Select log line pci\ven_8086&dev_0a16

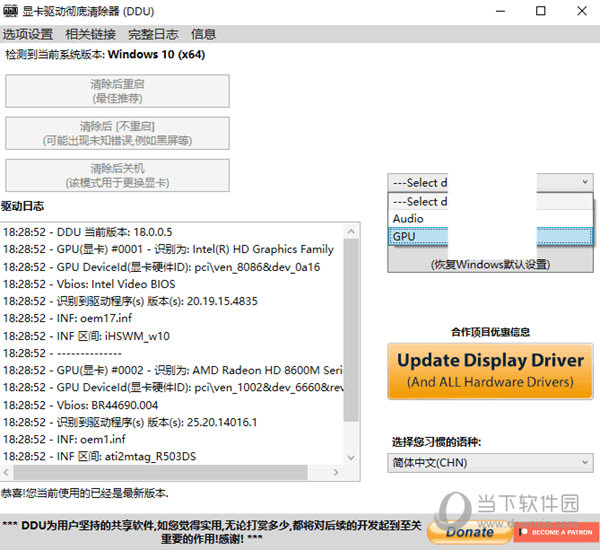161,267
